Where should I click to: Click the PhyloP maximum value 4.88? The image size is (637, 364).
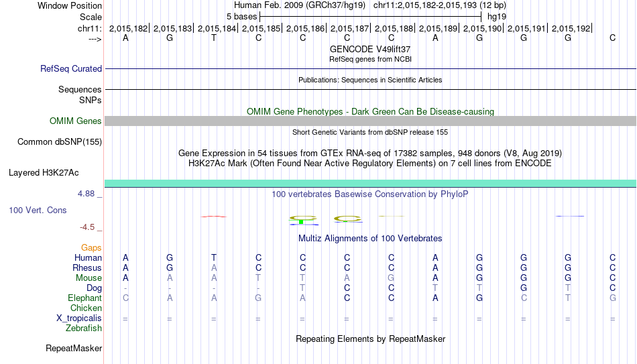86,194
